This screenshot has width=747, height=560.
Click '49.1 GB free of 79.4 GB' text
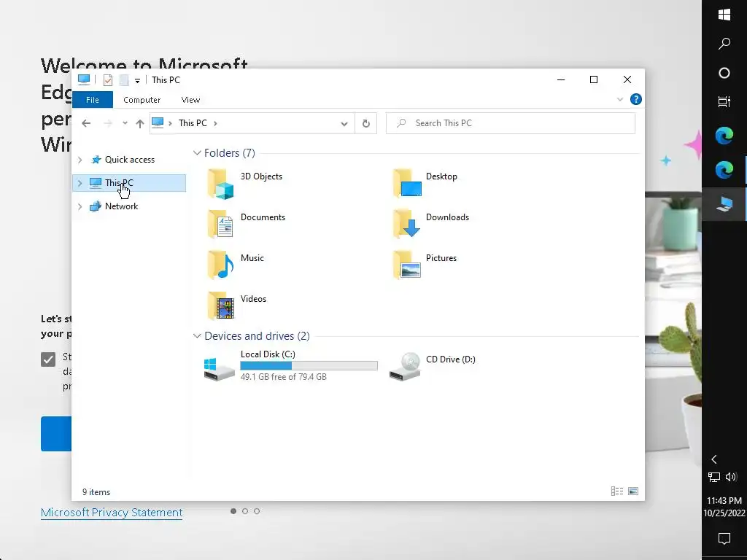pos(284,377)
